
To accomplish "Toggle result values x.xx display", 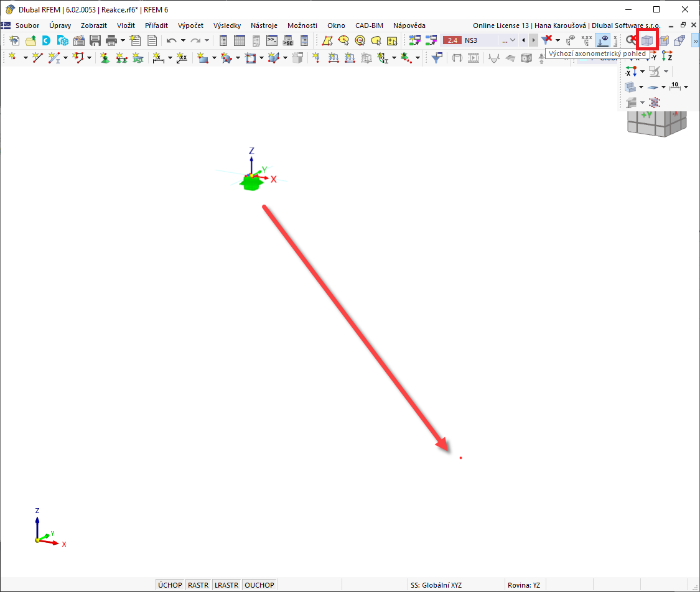I will pos(587,40).
